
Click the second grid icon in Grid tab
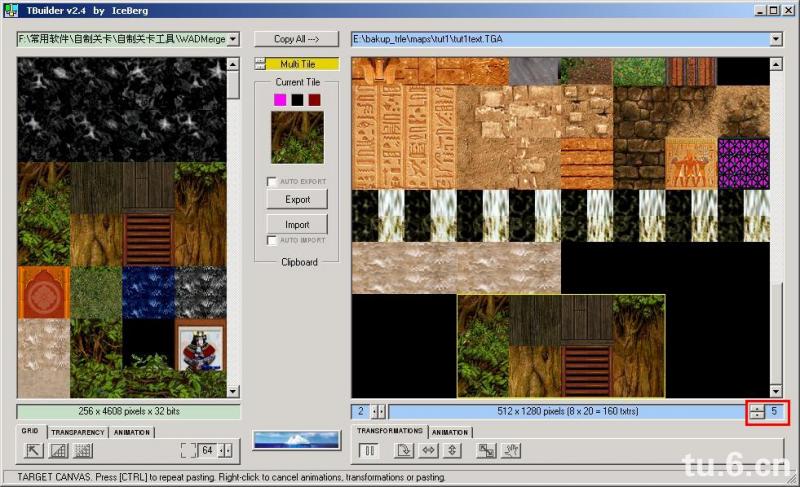60,451
